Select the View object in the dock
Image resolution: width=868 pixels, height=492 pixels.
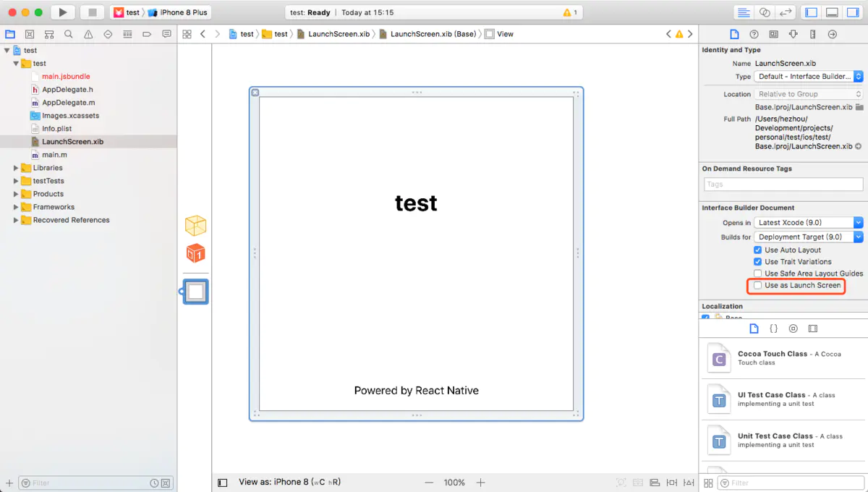pyautogui.click(x=195, y=292)
